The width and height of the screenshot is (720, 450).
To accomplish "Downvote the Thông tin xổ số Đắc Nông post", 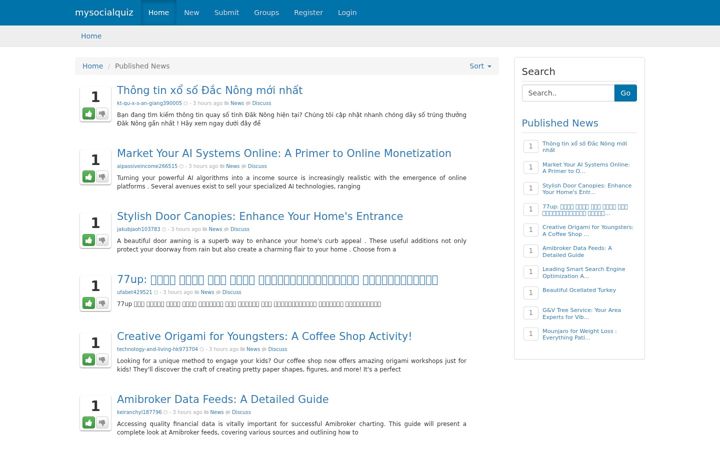I will (x=102, y=113).
